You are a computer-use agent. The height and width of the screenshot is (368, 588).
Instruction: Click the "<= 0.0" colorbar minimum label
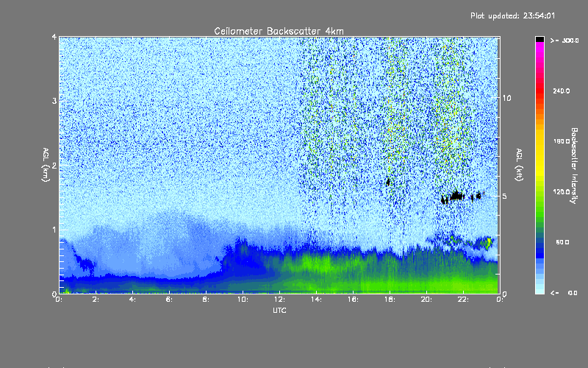tap(564, 293)
